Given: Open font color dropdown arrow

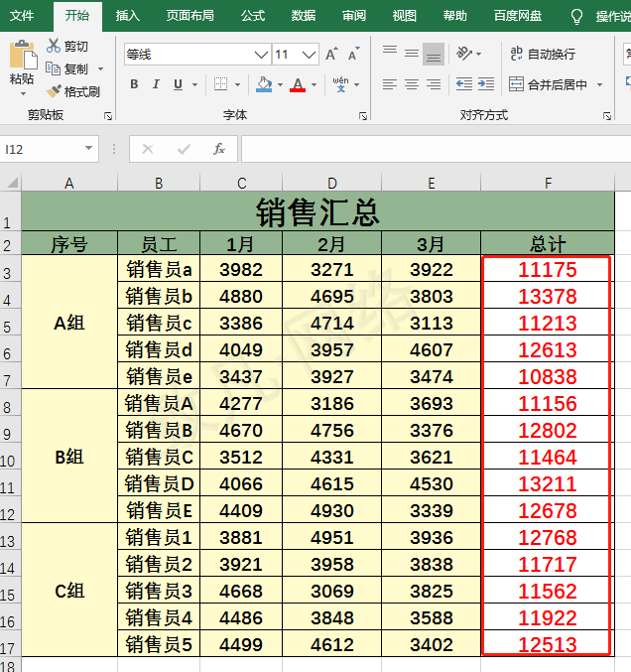Looking at the screenshot, I should (314, 84).
